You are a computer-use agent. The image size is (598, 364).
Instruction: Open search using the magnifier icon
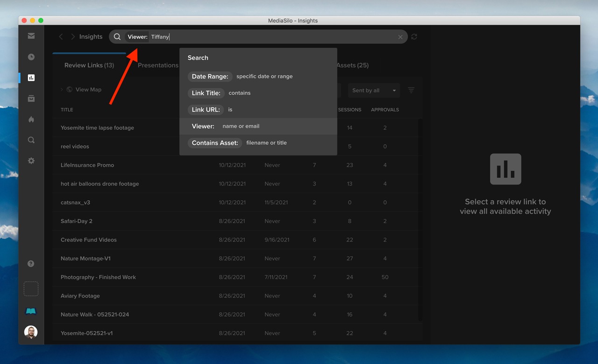click(x=31, y=140)
